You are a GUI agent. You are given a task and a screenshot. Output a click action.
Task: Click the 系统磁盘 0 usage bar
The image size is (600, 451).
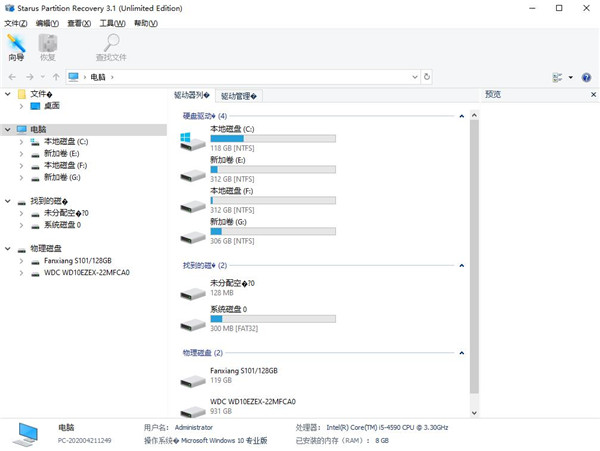273,319
